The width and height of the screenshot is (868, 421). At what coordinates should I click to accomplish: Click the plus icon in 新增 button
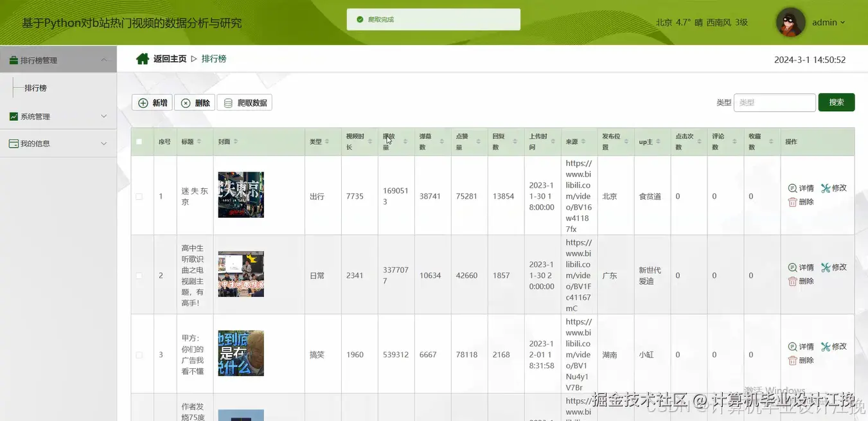click(x=143, y=103)
